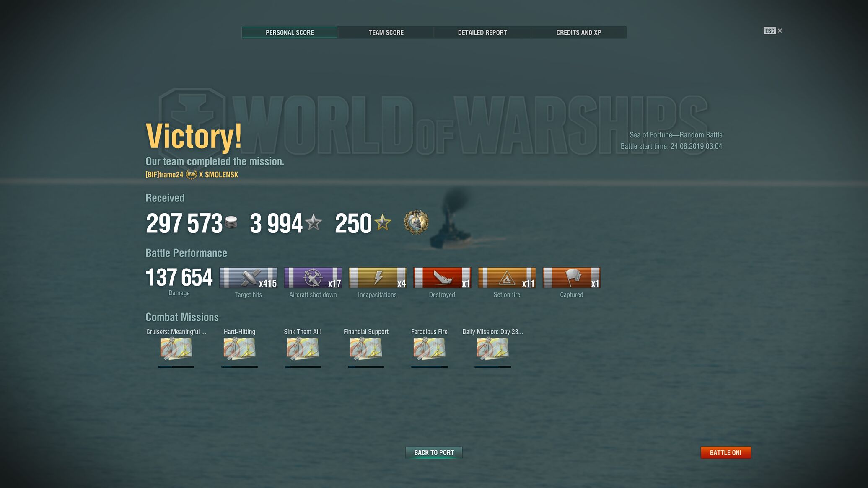Open the Hard-Hitting combat mission icon
Viewport: 868px width, 488px height.
pos(239,349)
